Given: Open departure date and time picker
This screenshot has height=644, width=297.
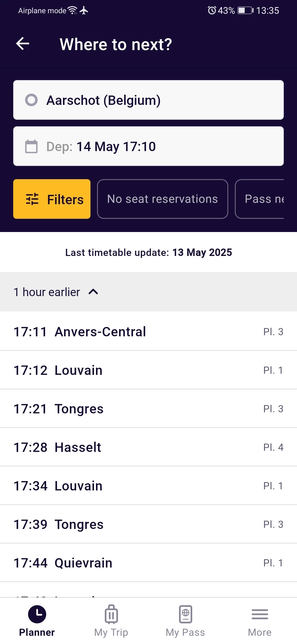Looking at the screenshot, I should tap(148, 146).
